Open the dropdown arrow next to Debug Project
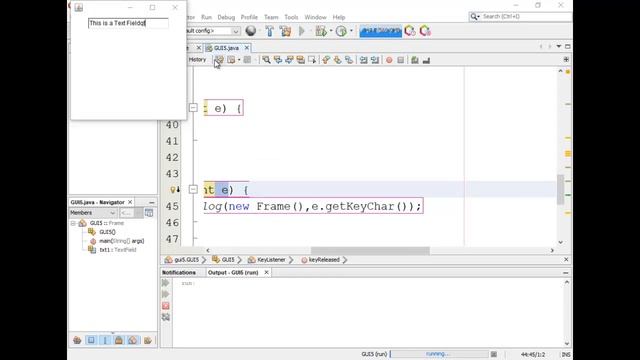Viewport: 640px width, 360px height. coord(331,31)
